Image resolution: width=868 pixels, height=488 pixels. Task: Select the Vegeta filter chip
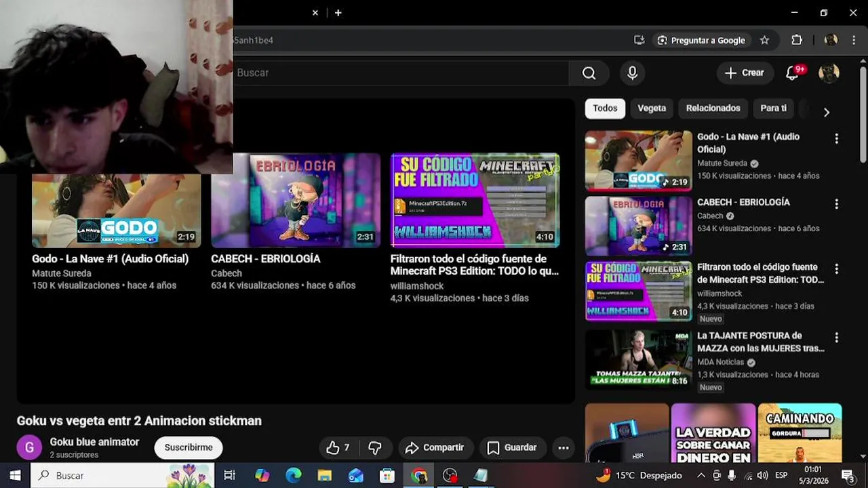(x=652, y=108)
